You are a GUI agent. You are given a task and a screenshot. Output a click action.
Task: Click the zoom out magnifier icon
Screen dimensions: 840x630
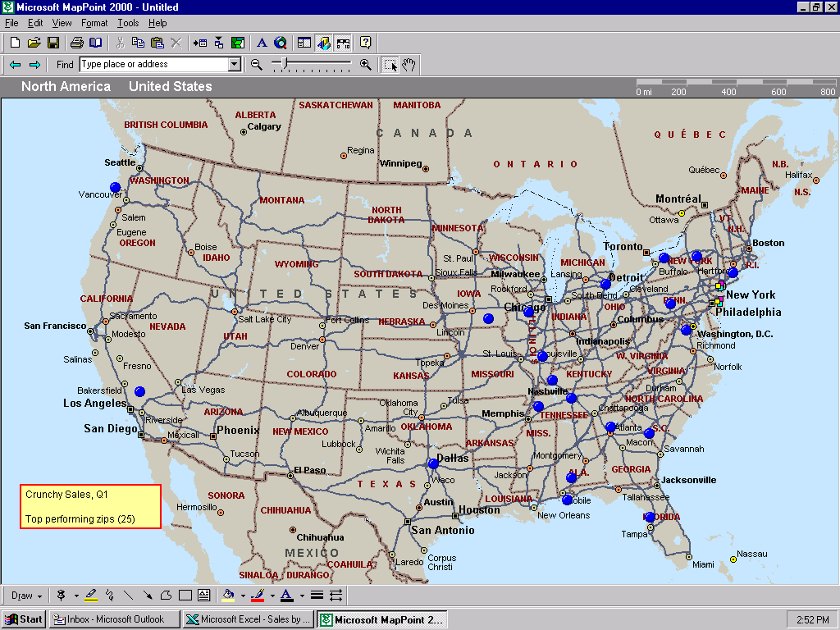tap(257, 65)
